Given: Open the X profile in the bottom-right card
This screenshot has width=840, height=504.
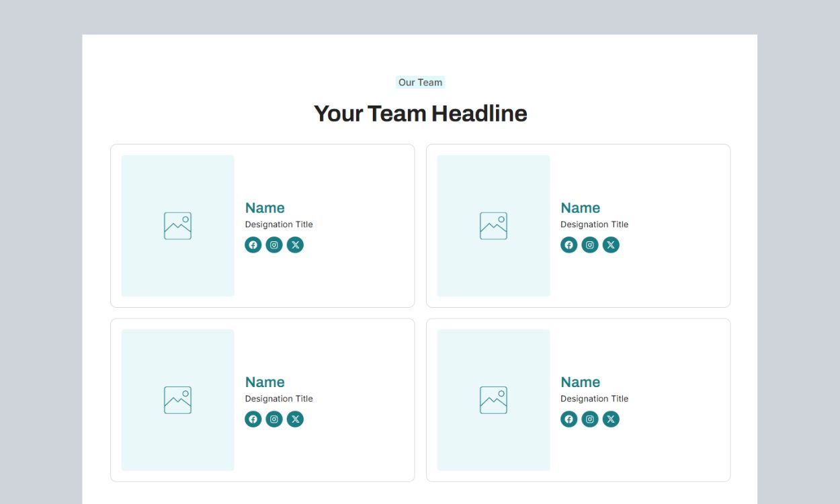Looking at the screenshot, I should tap(611, 419).
